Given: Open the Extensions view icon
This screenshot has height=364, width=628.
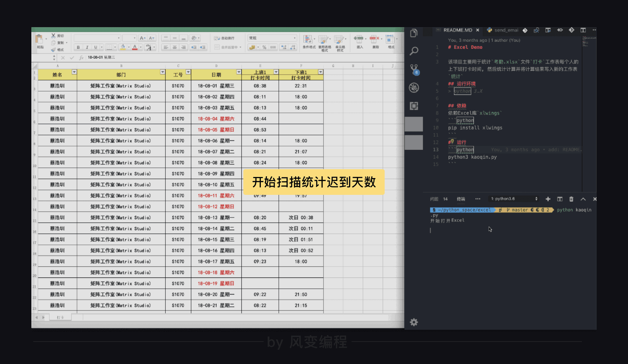Looking at the screenshot, I should 414,106.
